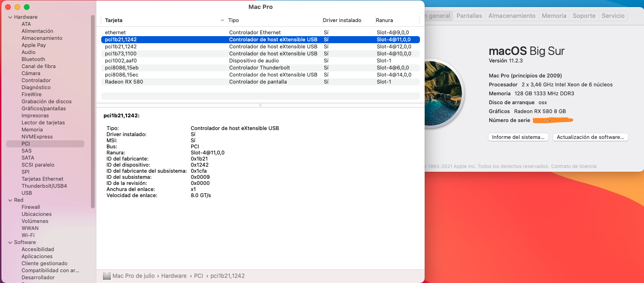Open Gráficos/pantallas in the sidebar
644x283 pixels.
[x=44, y=108]
